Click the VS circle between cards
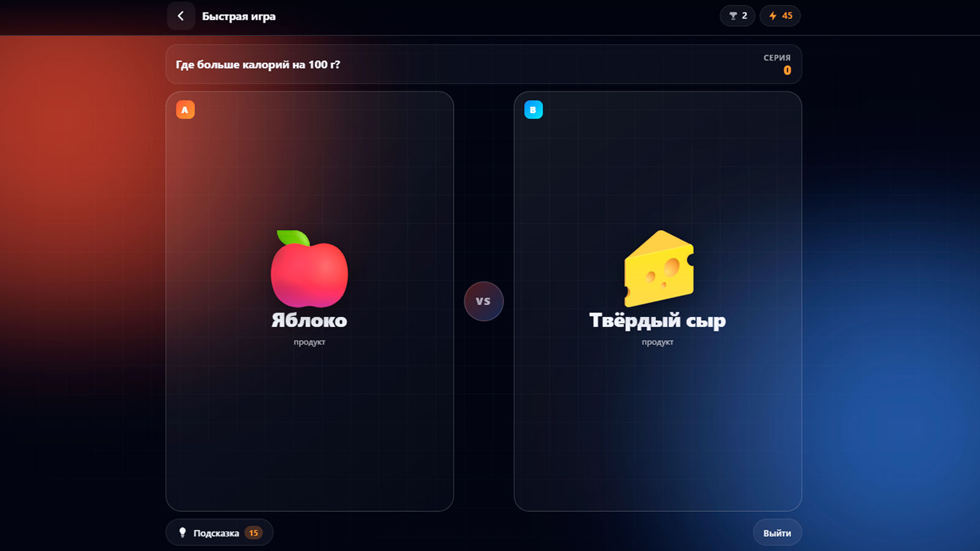Image resolution: width=980 pixels, height=551 pixels. (484, 301)
